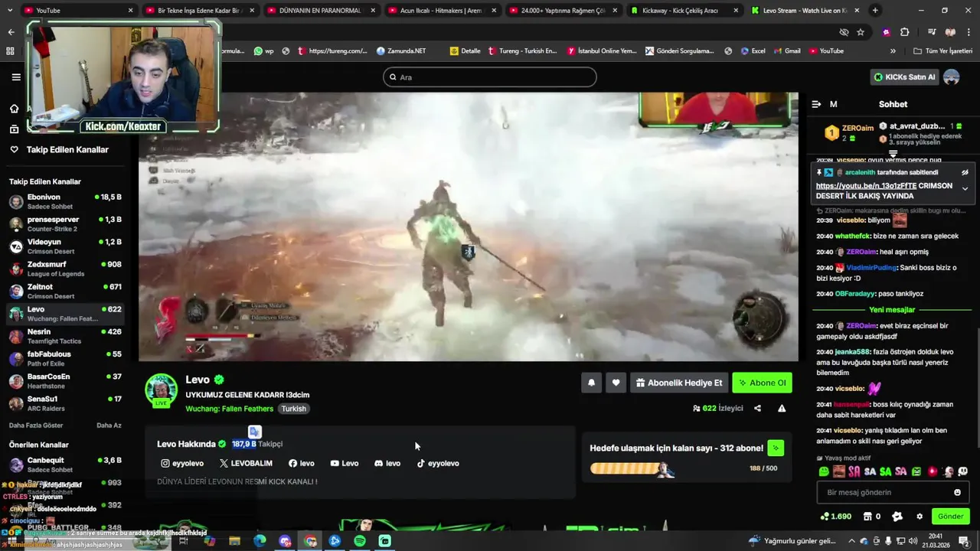The width and height of the screenshot is (980, 551).
Task: Open the Facebook levo link
Action: (x=301, y=464)
